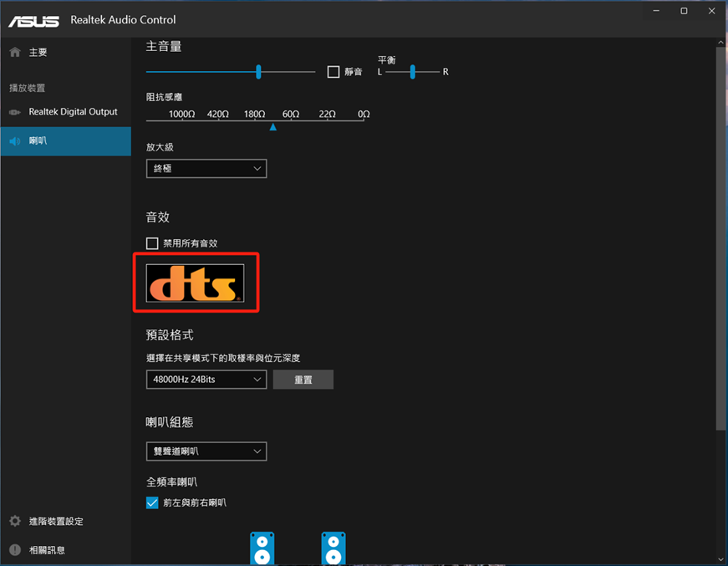Select the 喇叭 speakers device

(x=66, y=141)
